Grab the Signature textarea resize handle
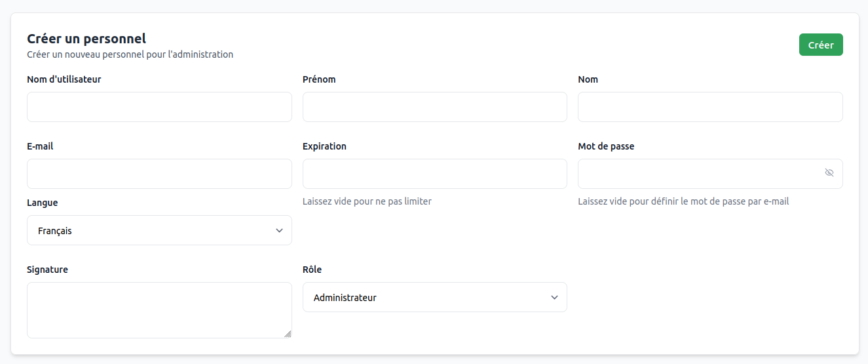 pos(288,334)
